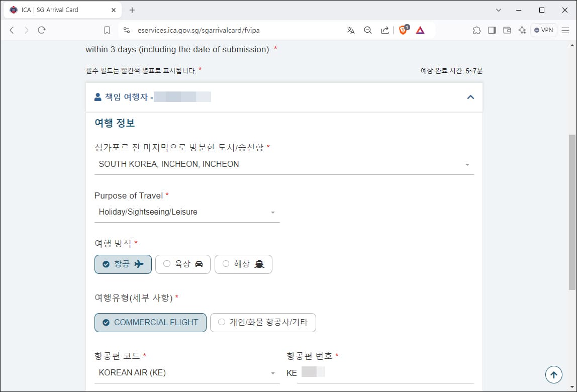Click the scrollbar up arrow

pyautogui.click(x=572, y=46)
